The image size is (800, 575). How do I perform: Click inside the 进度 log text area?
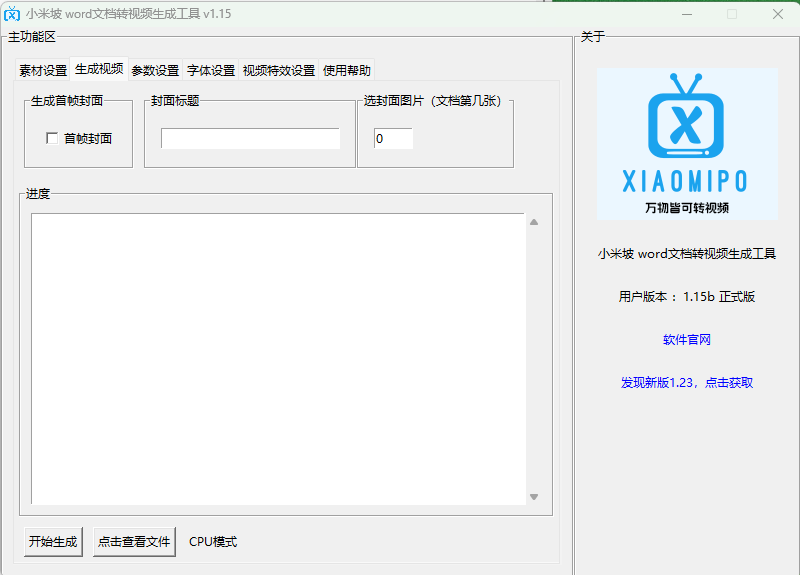[x=278, y=358]
